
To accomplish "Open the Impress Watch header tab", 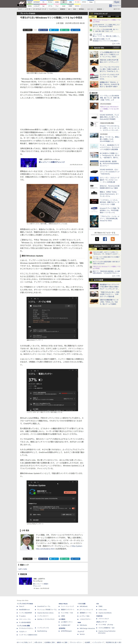I will coord(30,2).
